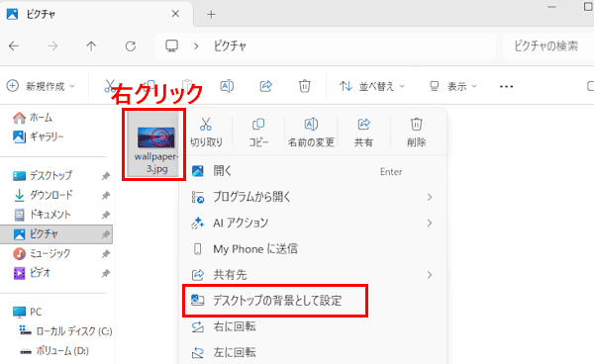594x364 pixels.
Task: Click the Back navigation arrow
Action: pyautogui.click(x=14, y=46)
